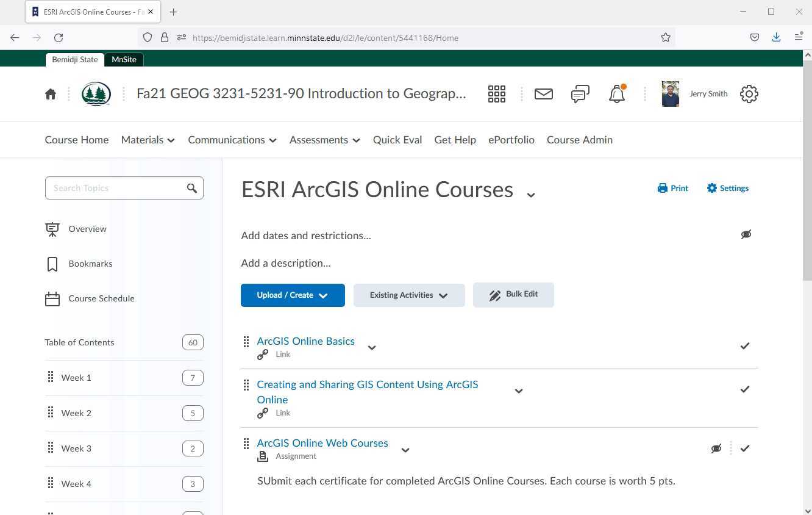Screen dimensions: 812x515
Task: Switch to the MnSite tab
Action: coord(124,59)
